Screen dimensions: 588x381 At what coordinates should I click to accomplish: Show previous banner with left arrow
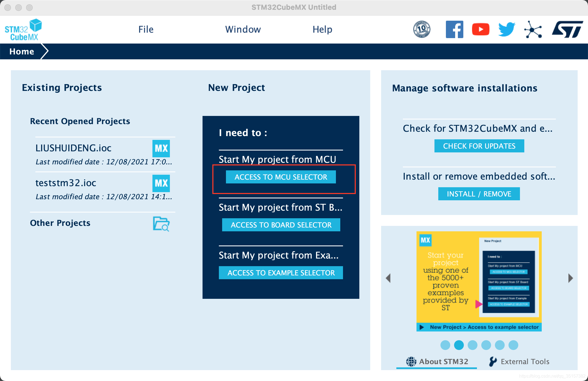[388, 278]
